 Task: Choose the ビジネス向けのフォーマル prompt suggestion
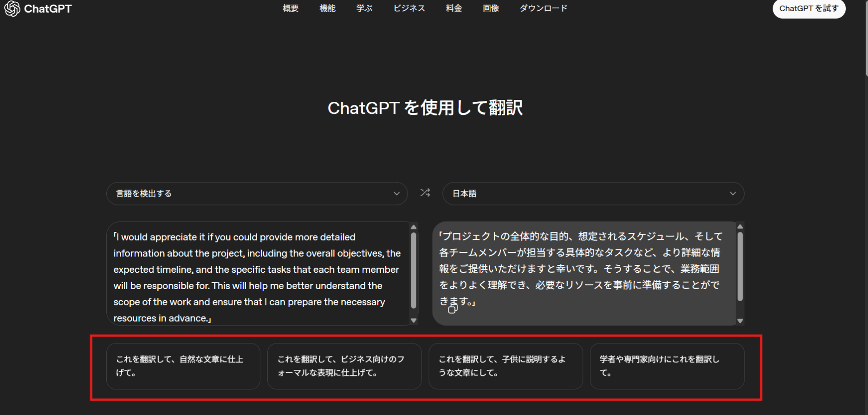[x=344, y=366]
